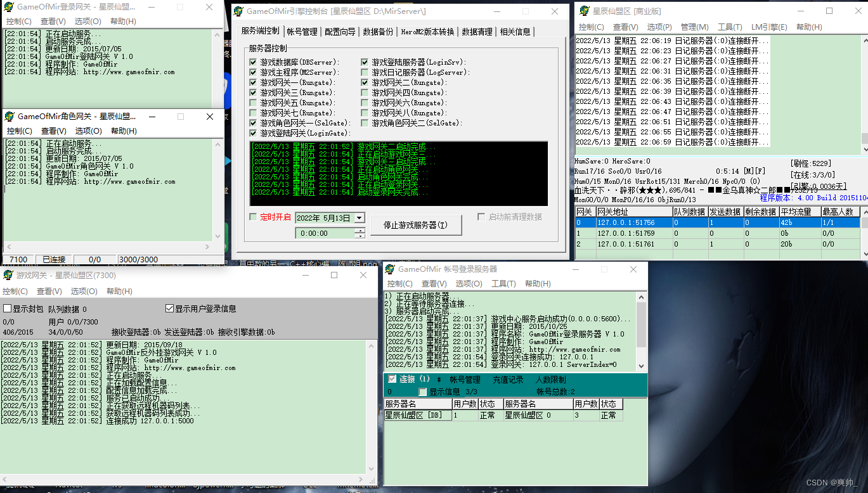Viewport: 868px width, 493px height.
Task: Click the 星辰仙盟区 [商业版] window title icon
Action: (x=583, y=11)
